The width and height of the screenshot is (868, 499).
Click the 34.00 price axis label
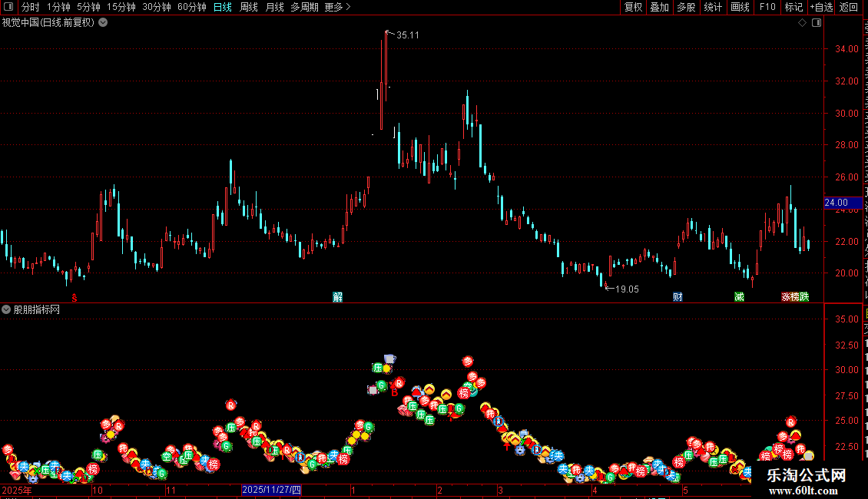[x=846, y=48]
